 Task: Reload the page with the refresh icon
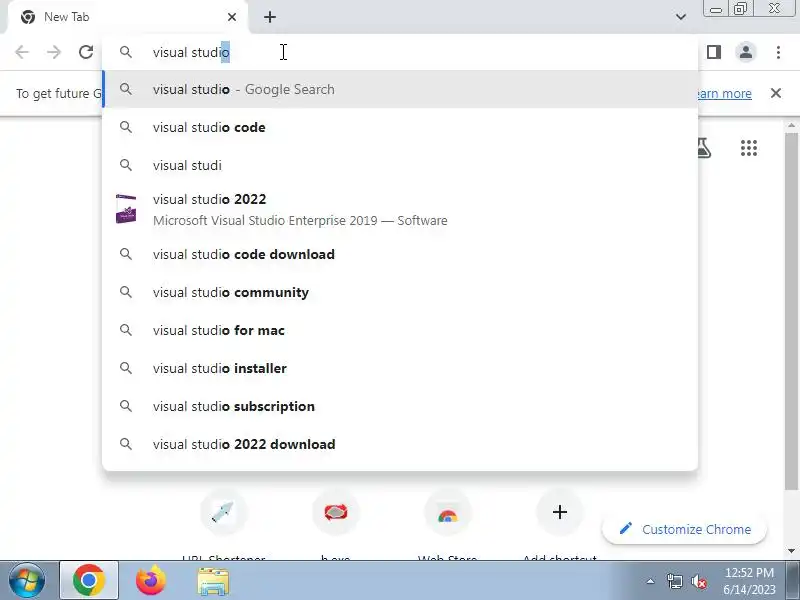86,52
